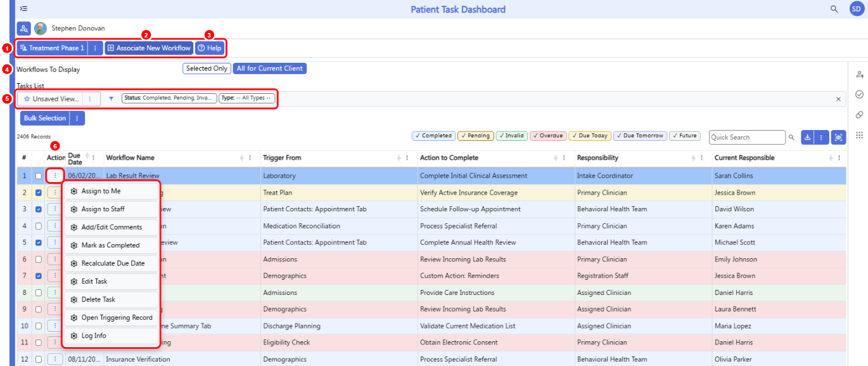Untick the checkbox for row 5

coord(39,242)
